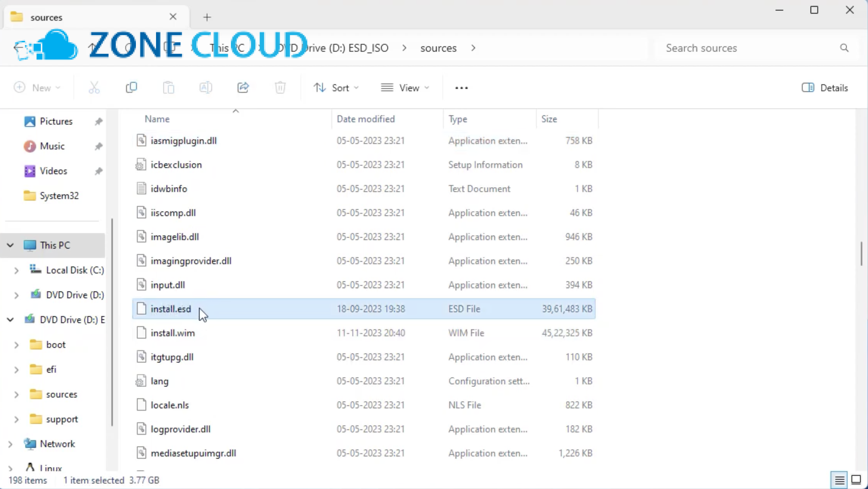Click the lang configuration file icon
The image size is (868, 489).
click(x=141, y=381)
